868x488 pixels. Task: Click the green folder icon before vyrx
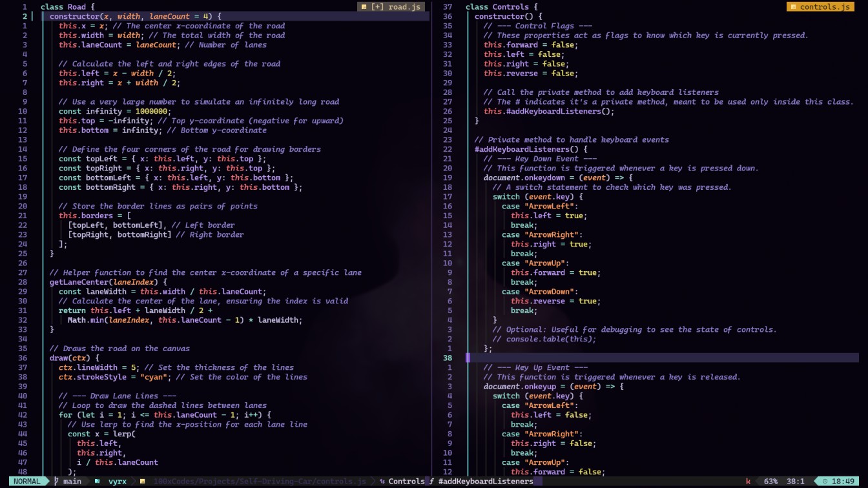pyautogui.click(x=98, y=481)
